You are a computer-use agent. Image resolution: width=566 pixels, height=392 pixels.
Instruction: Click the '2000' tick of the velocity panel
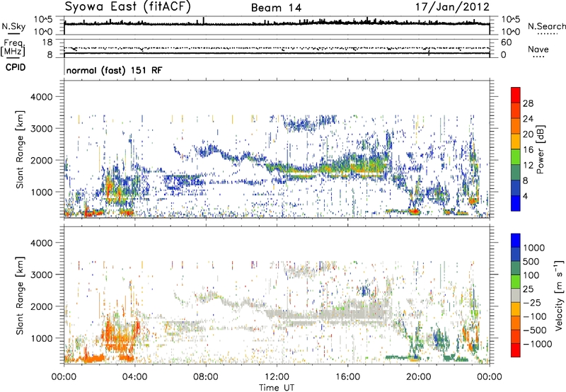pos(42,306)
